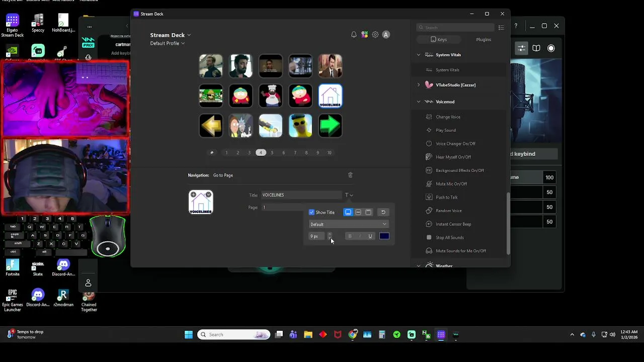Click the actions Search field
Image resolution: width=644 pixels, height=362 pixels.
[x=455, y=28]
